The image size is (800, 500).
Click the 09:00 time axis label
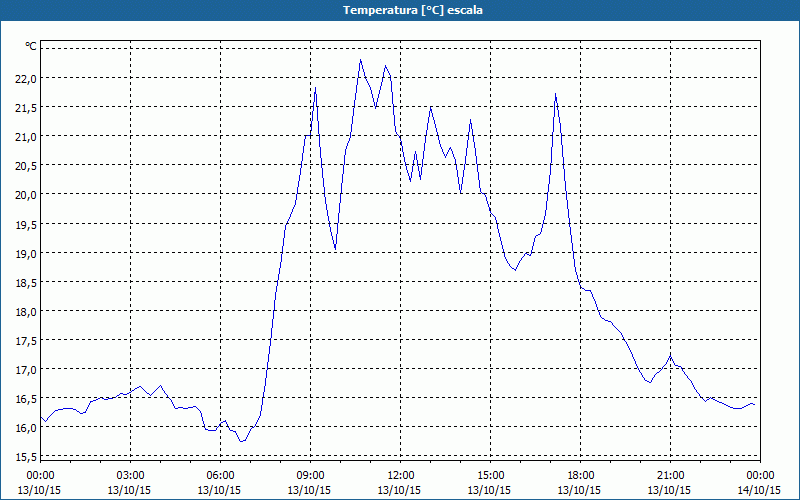pyautogui.click(x=310, y=475)
